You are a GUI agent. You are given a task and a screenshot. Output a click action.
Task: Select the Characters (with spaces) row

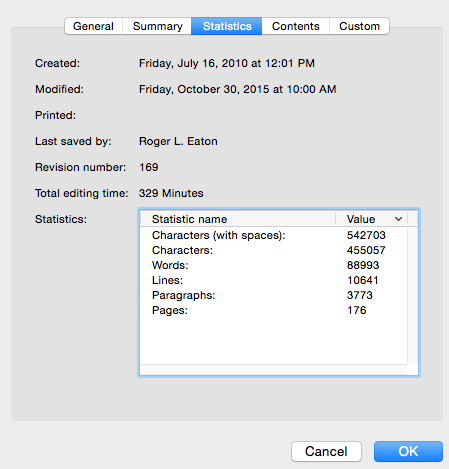click(x=273, y=235)
